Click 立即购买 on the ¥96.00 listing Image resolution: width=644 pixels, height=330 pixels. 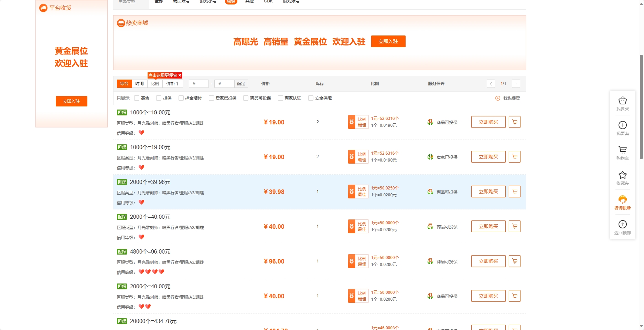[x=488, y=261]
